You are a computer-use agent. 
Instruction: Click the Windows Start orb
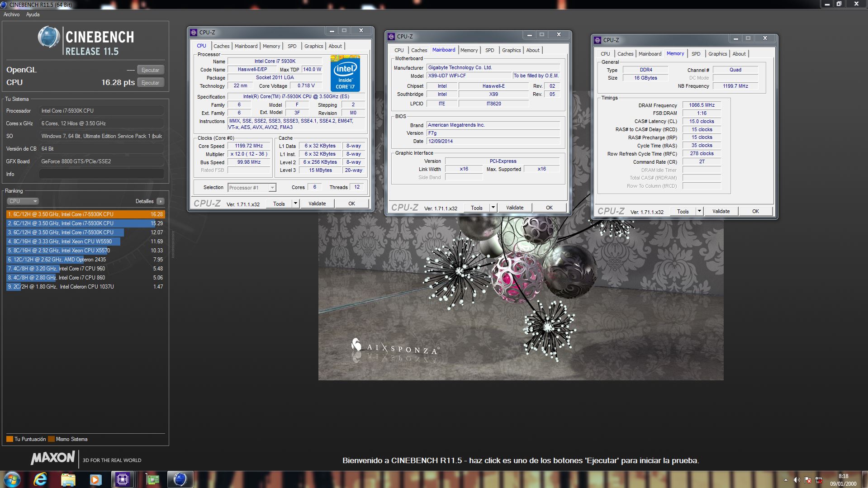point(12,479)
